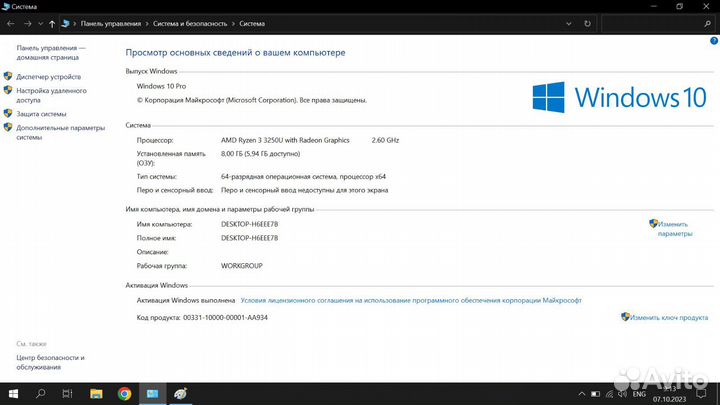Image resolution: width=720 pixels, height=405 pixels.
Task: Click the search magnifier icon
Action: coord(708,24)
